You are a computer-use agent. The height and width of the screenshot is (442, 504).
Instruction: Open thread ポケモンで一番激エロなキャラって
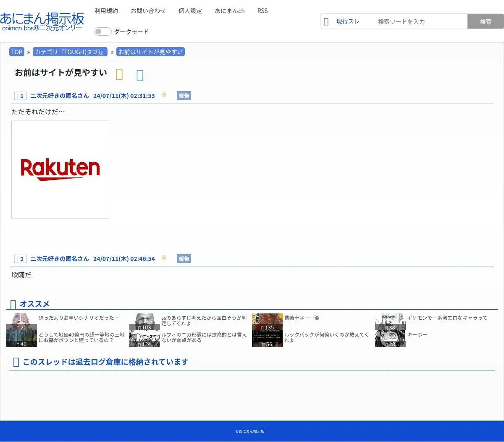[x=447, y=318]
